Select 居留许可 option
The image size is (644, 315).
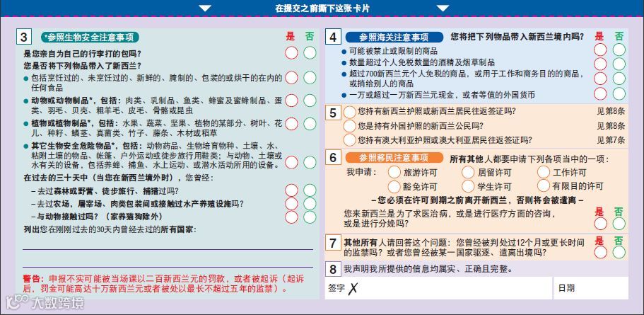click(x=468, y=172)
